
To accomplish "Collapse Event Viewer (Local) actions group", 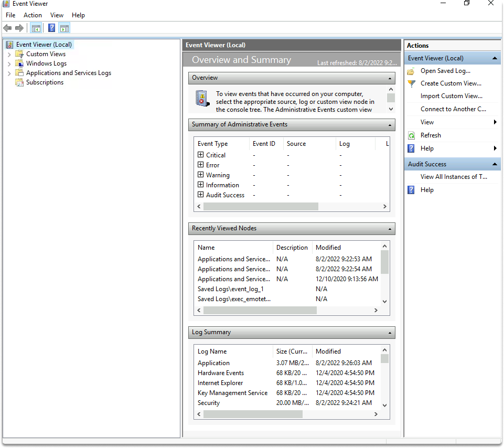I will (x=495, y=58).
